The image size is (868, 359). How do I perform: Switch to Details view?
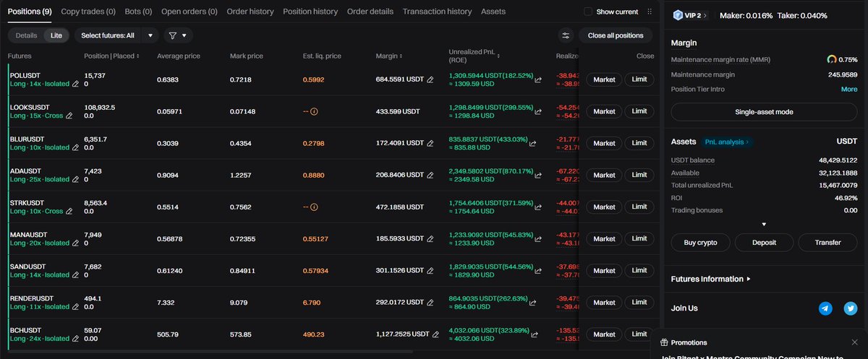click(26, 35)
